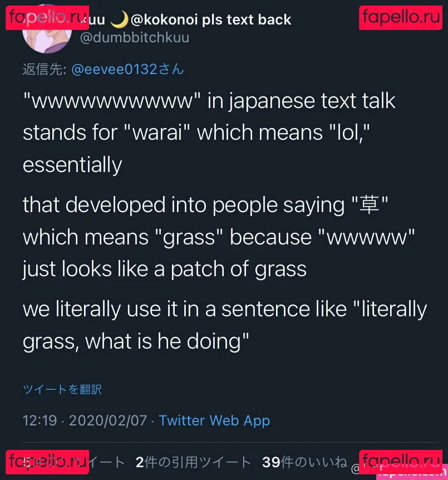Click the 返信先 reply-to label
Viewport: 448px width, 480px height.
[x=45, y=69]
